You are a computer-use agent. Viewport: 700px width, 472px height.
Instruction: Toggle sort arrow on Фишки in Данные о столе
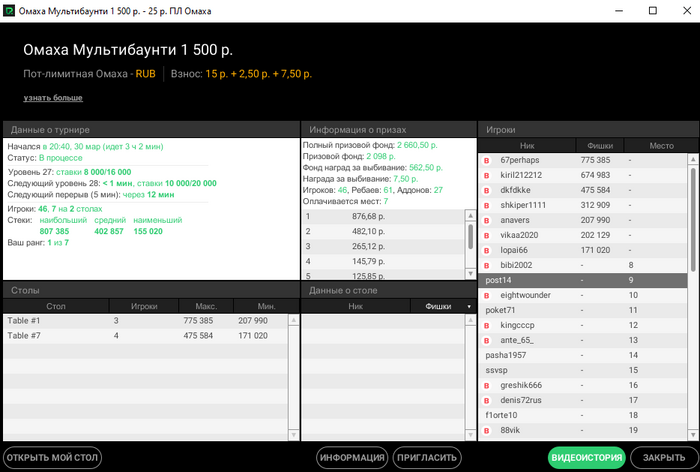coord(469,307)
